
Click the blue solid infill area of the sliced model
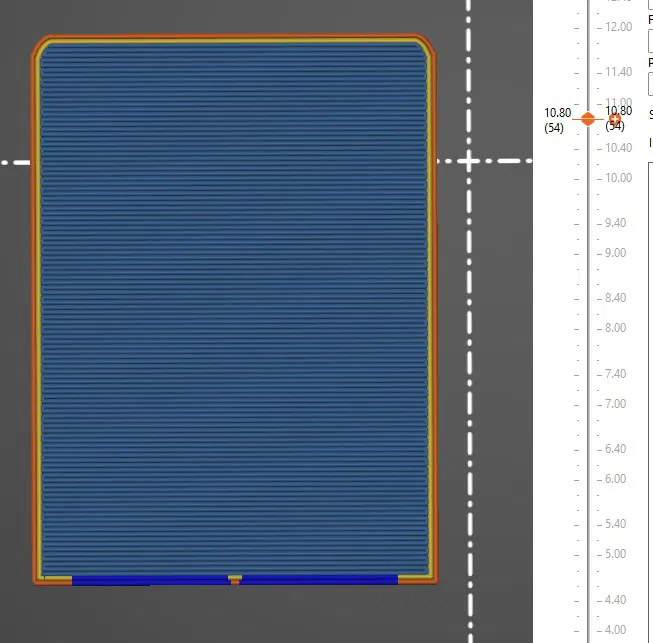[x=234, y=308]
